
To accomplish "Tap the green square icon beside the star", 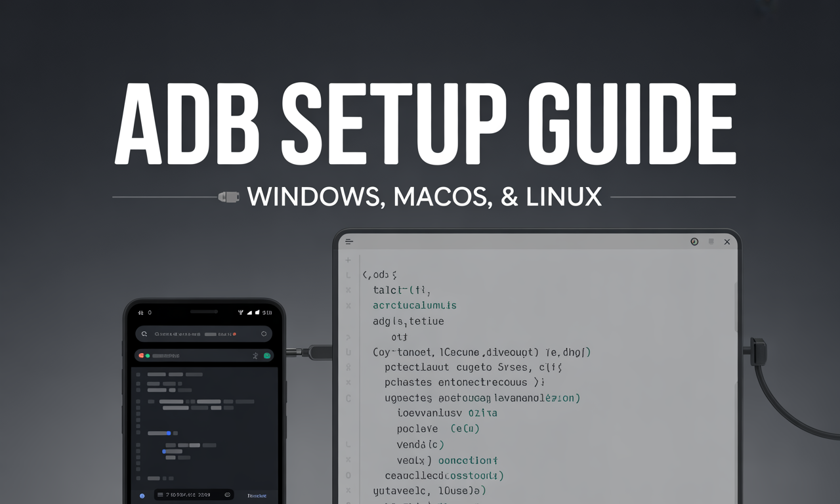I will pos(267,356).
